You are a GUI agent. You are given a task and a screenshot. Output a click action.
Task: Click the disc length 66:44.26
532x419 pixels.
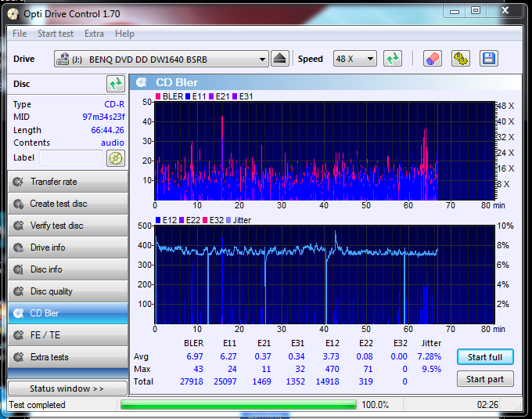[x=107, y=130]
